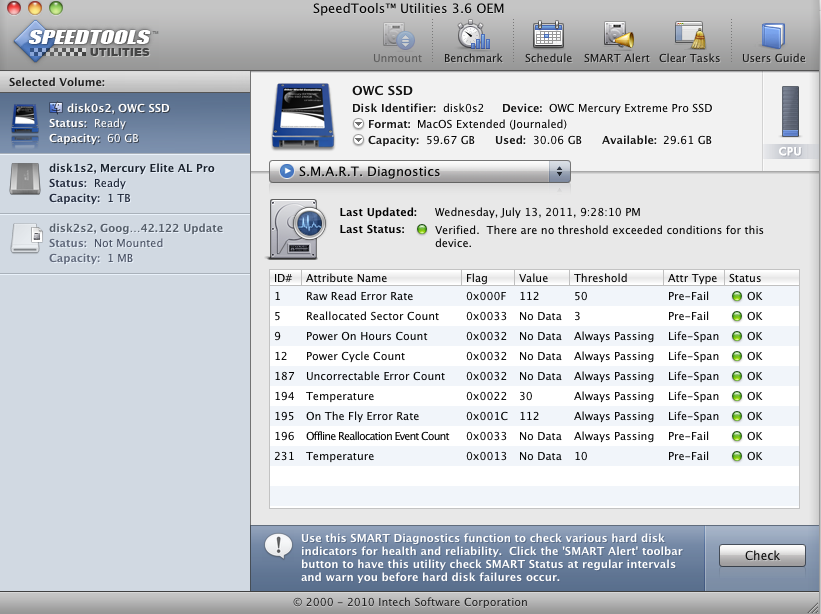This screenshot has width=821, height=614.
Task: Select the Power Cycle Count row
Action: [534, 356]
